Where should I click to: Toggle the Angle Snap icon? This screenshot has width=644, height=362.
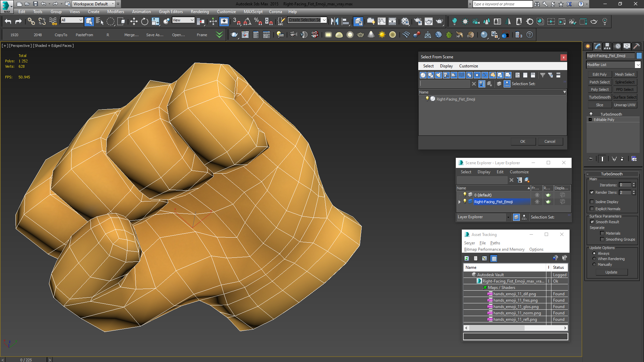coord(247,21)
